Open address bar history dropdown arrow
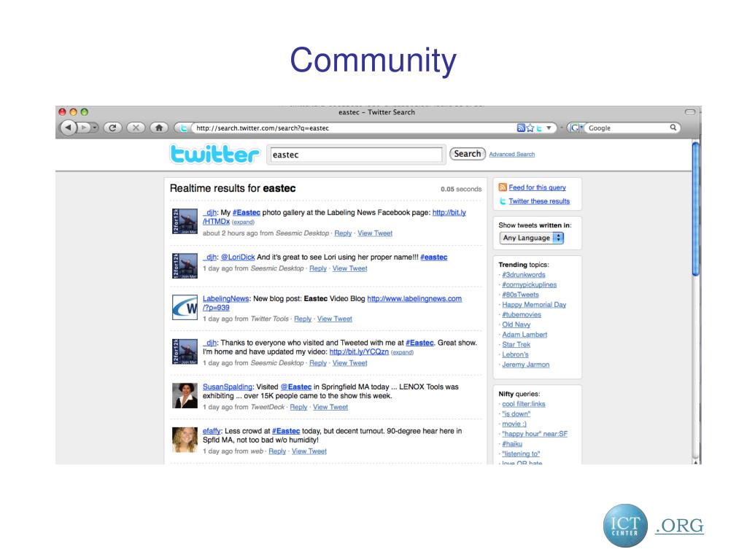The height and width of the screenshot is (560, 747). (x=549, y=128)
